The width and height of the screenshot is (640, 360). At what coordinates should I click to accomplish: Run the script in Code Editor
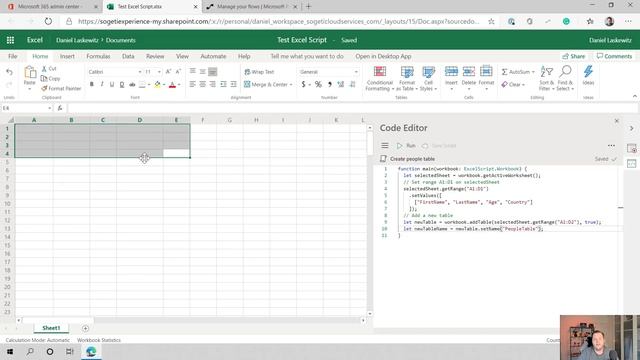pyautogui.click(x=406, y=146)
